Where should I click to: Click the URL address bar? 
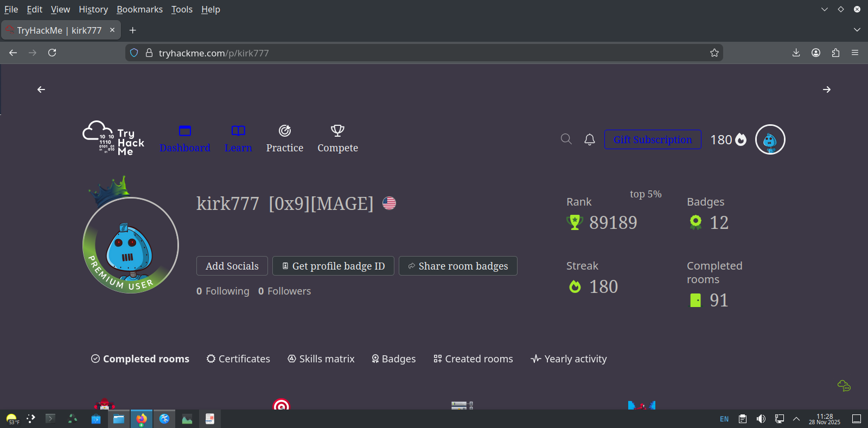[x=423, y=53]
